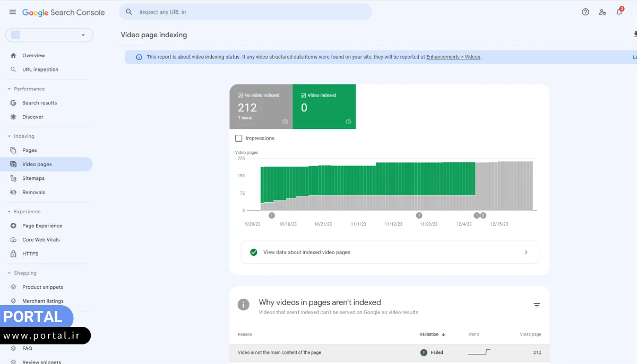
Task: Open Sitemaps in the sidebar
Action: [x=33, y=178]
